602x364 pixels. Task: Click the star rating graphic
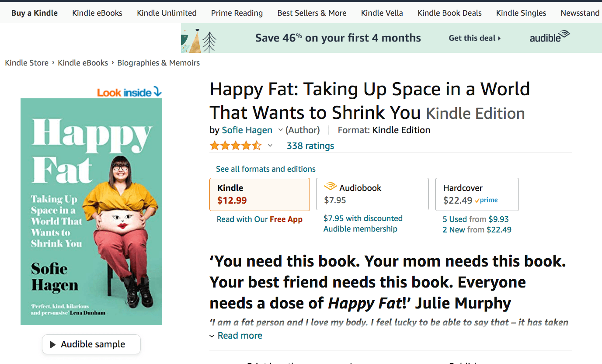[x=235, y=146]
